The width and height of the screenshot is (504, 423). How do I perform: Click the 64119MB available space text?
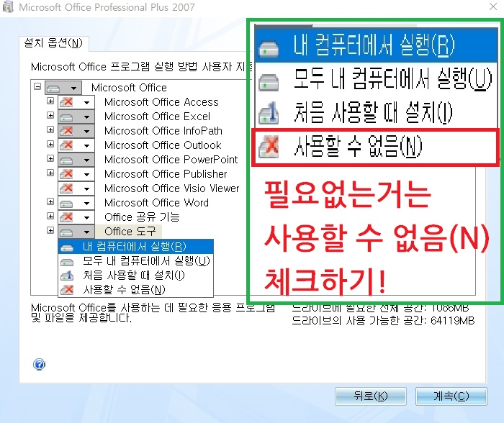click(x=452, y=321)
